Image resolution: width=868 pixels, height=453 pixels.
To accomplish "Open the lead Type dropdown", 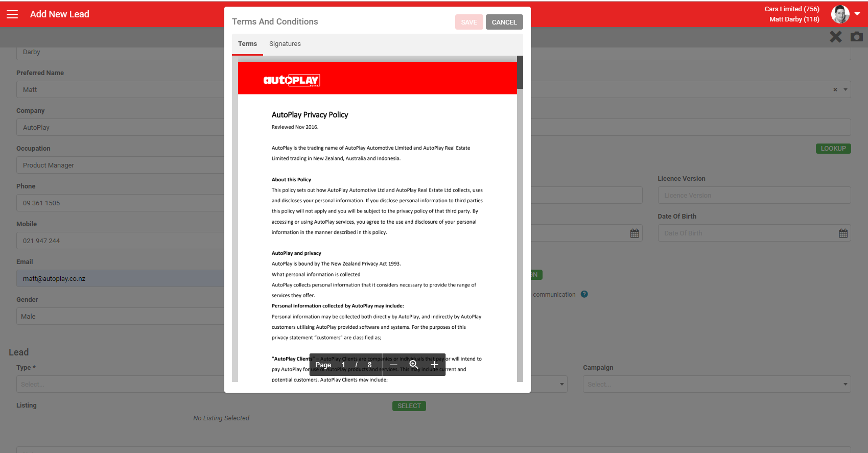I will (x=121, y=384).
